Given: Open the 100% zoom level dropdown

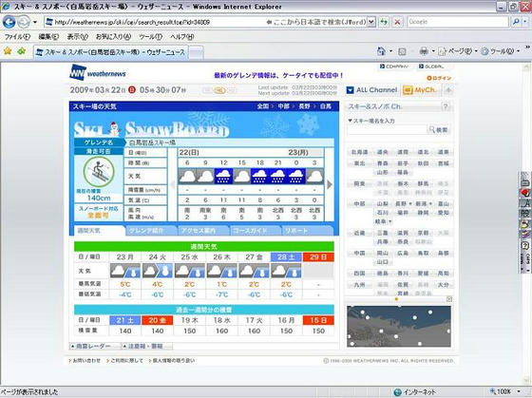Looking at the screenshot, I should point(519,391).
